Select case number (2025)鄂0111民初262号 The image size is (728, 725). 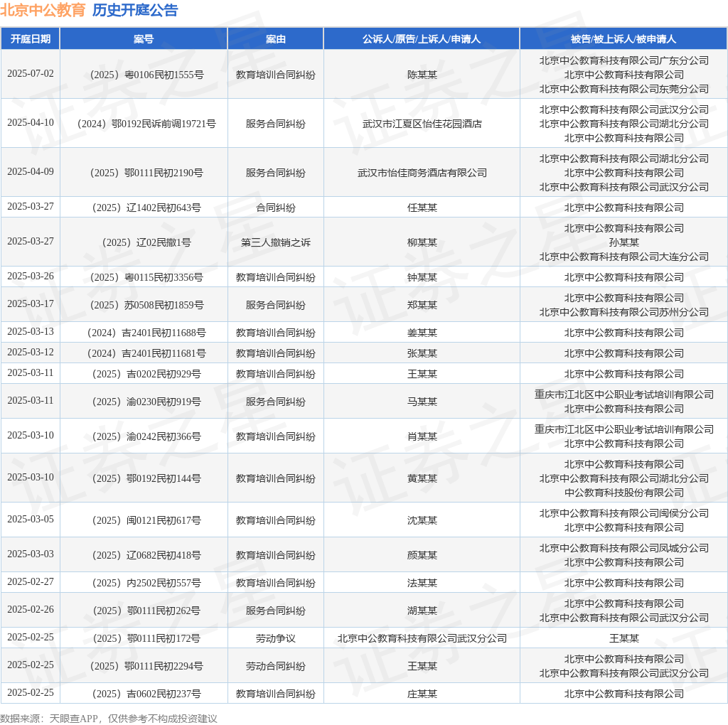(146, 611)
